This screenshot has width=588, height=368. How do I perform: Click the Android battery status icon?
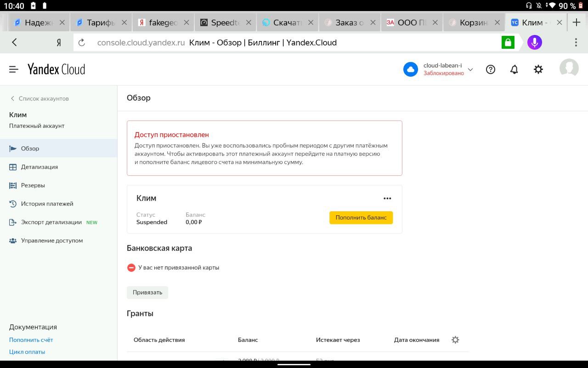click(580, 6)
